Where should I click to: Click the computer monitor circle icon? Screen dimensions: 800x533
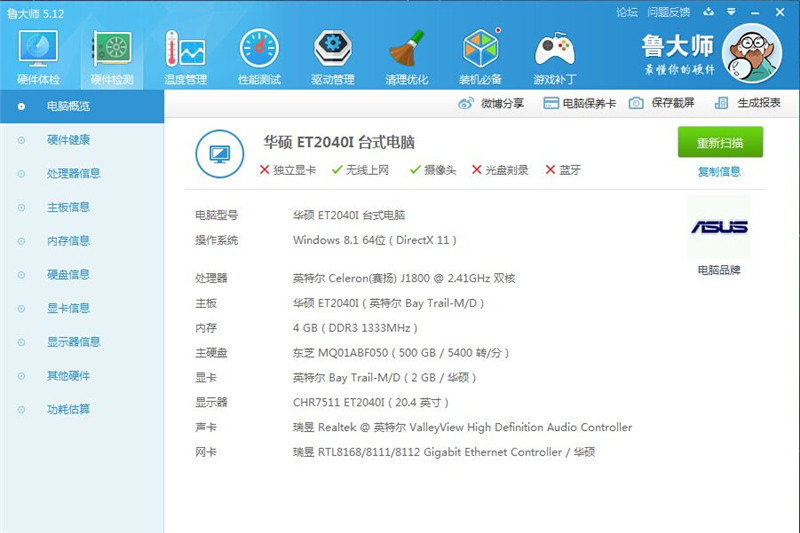220,154
